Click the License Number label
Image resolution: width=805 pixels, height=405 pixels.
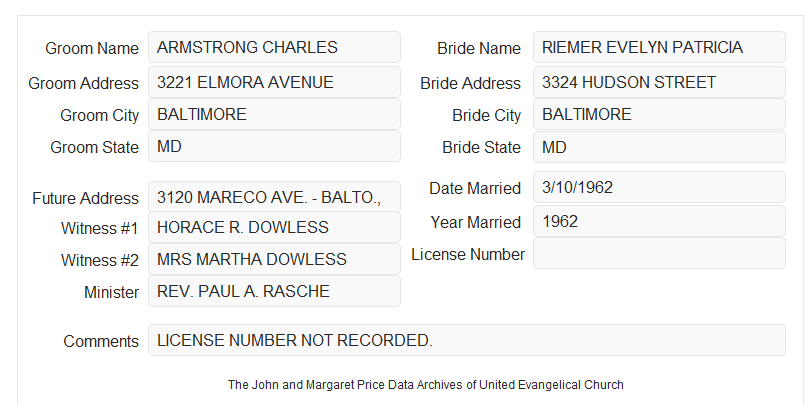coord(468,255)
